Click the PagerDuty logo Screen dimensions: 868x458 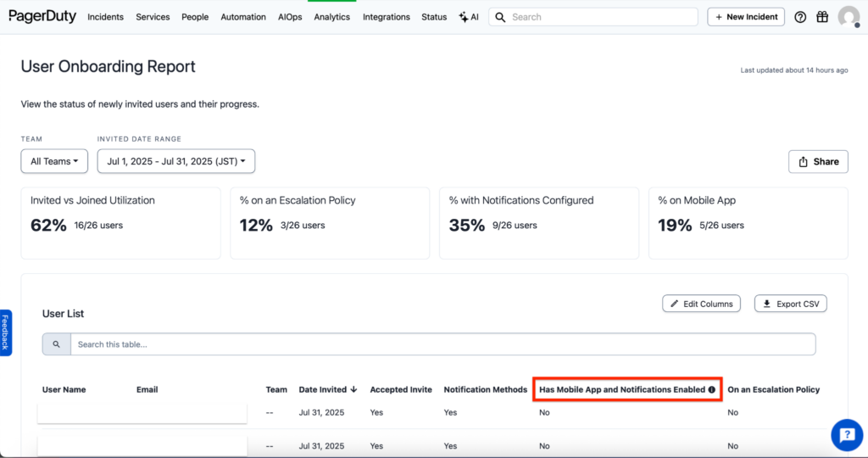[x=42, y=16]
